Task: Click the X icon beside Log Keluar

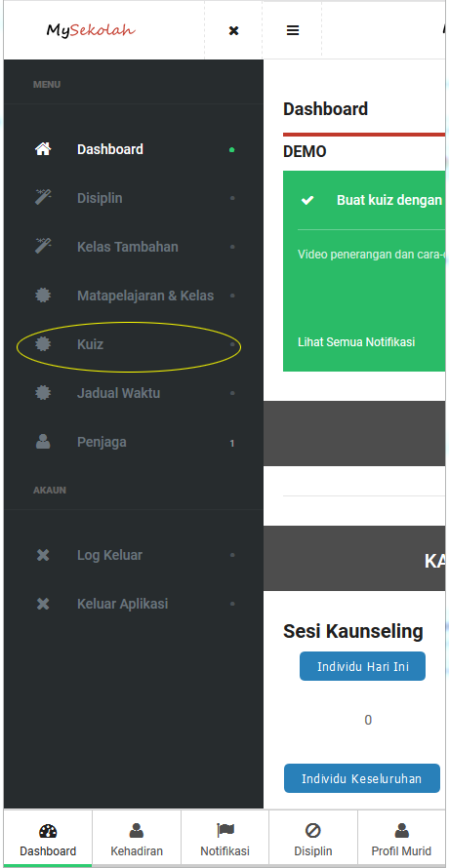Action: click(x=43, y=555)
